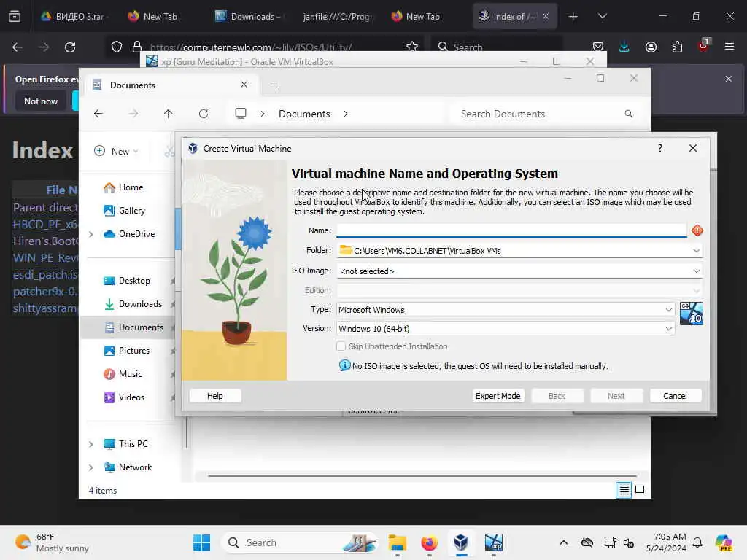Screen dimensions: 747x560
Task: Open the ISO Image dropdown
Action: pos(696,271)
